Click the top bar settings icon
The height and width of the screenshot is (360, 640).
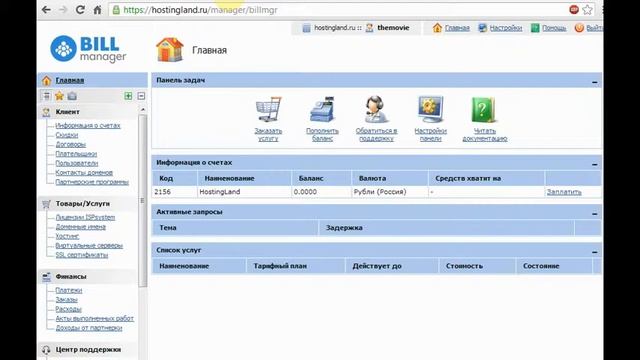[x=482, y=28]
